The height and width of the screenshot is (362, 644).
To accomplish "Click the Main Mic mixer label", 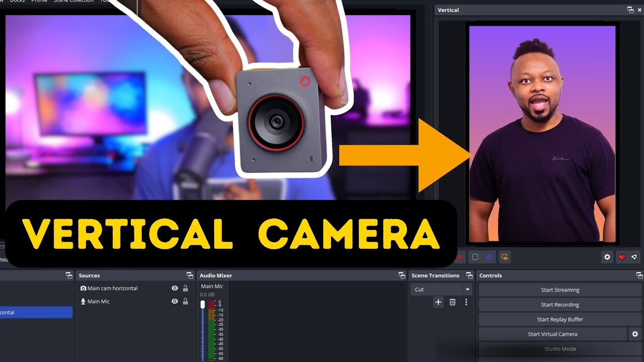I will [x=212, y=286].
